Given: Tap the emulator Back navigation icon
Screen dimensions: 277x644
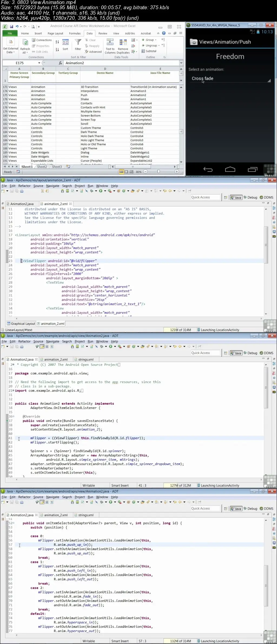Looking at the screenshot, I should 208,169.
